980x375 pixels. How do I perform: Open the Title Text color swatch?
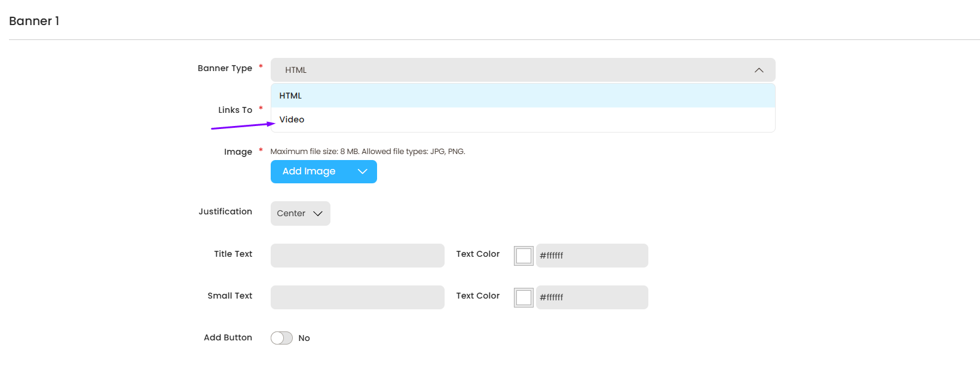click(x=523, y=256)
